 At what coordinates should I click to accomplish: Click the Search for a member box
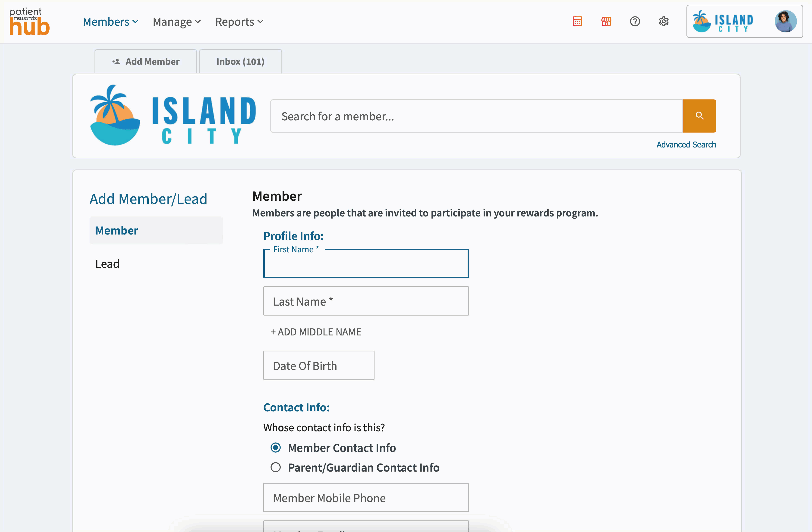pos(476,116)
